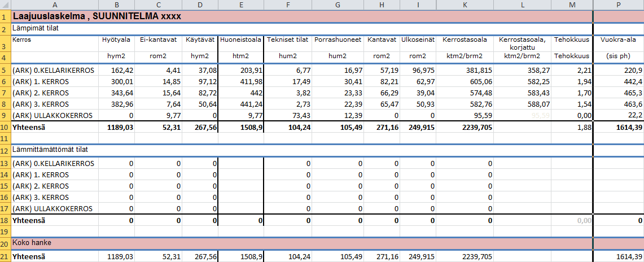Select the 'Kerrostasoala, korjattu' header cell

tap(522, 43)
